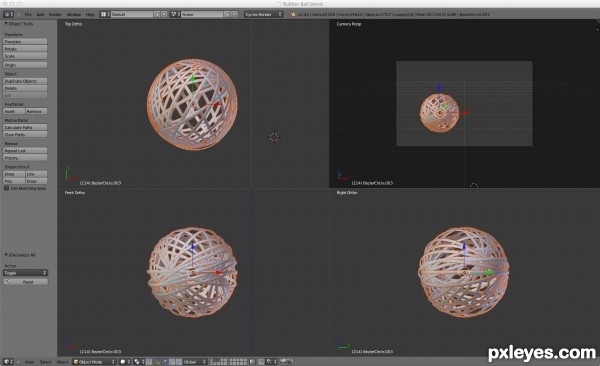Open the Object Mode dropdown

[94, 362]
